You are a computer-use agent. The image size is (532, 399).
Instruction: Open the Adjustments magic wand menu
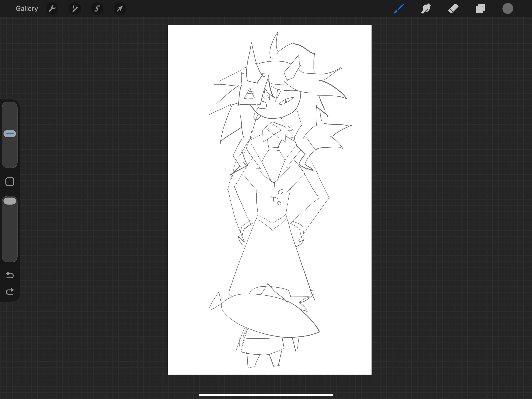click(75, 9)
